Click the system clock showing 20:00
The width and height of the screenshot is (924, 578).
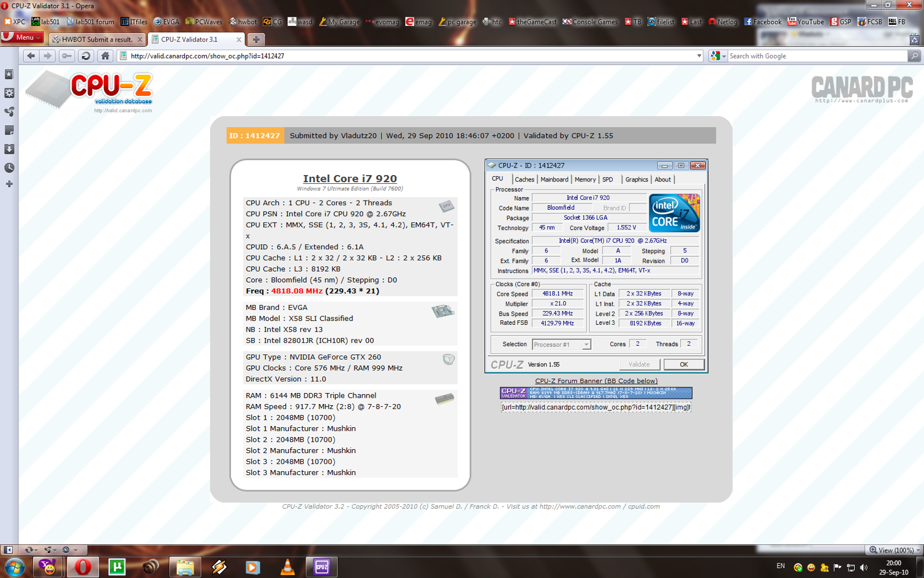coord(894,563)
